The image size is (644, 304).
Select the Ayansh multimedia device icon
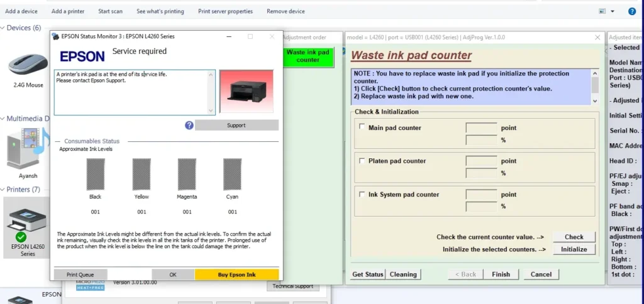click(x=28, y=149)
